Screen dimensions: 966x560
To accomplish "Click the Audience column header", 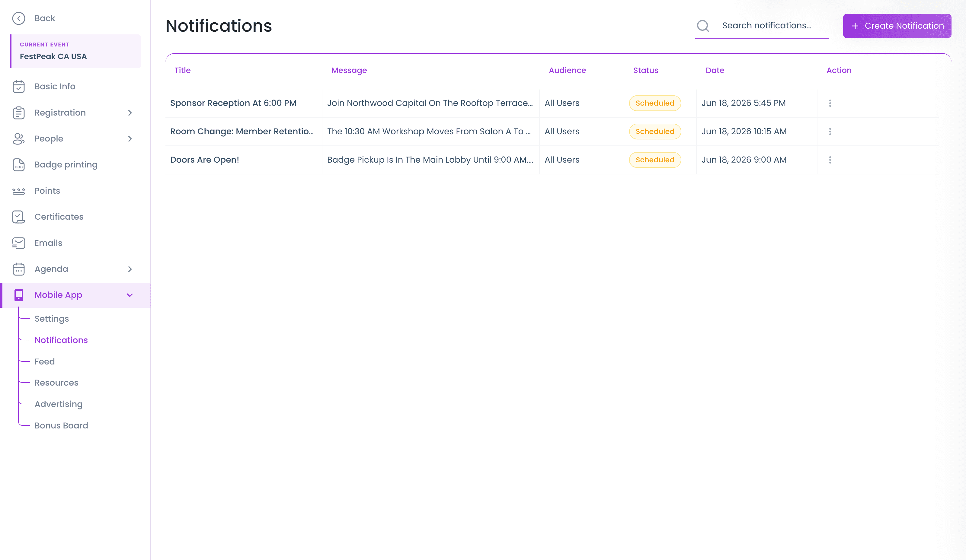I will [567, 71].
